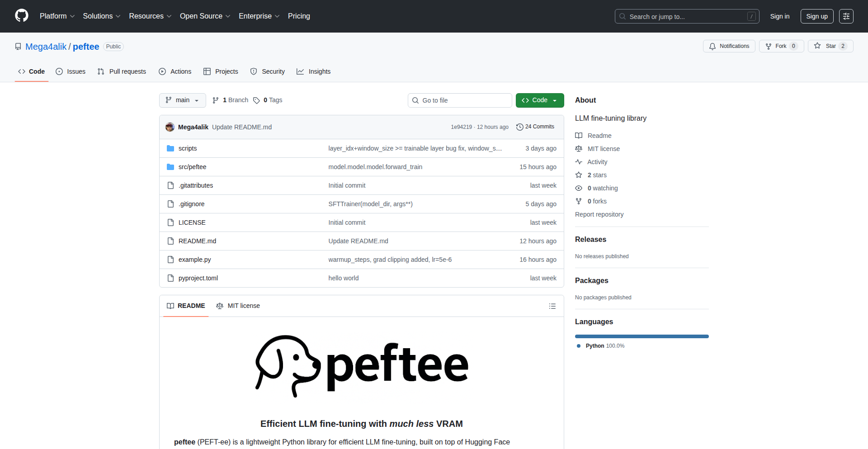Expand the Solutions menu
This screenshot has height=449, width=868.
point(102,16)
